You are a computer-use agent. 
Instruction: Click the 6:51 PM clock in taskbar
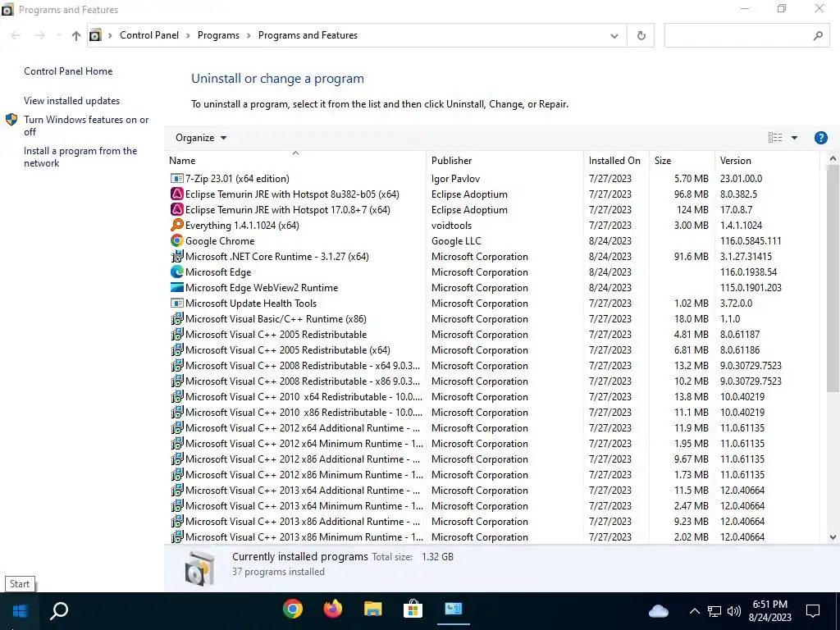point(769,605)
